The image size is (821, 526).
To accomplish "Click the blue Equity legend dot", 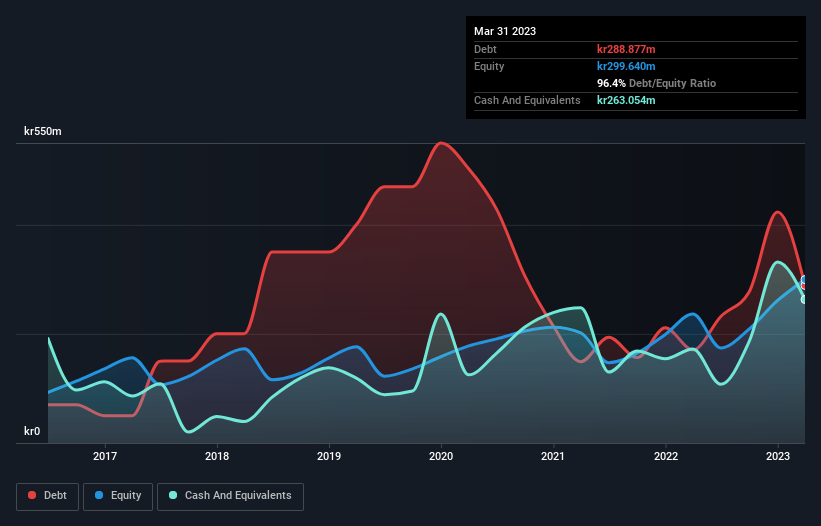I will (x=98, y=495).
